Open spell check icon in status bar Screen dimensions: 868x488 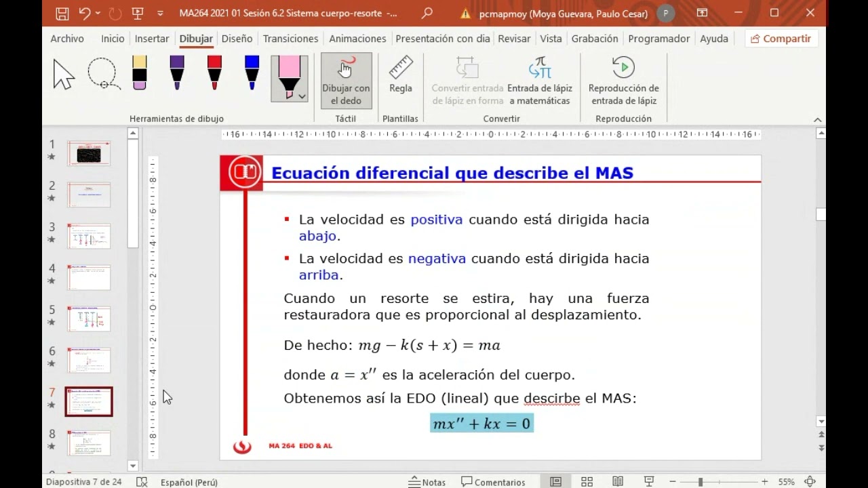click(x=142, y=482)
